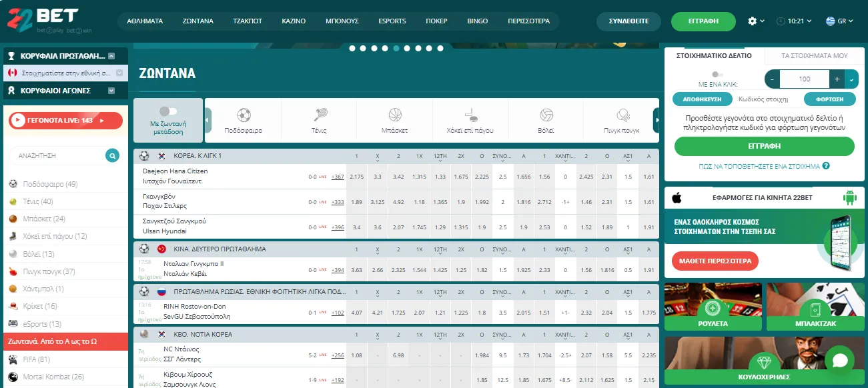Click the Android app icon
Screen dimensions: 868x388
pos(849,197)
